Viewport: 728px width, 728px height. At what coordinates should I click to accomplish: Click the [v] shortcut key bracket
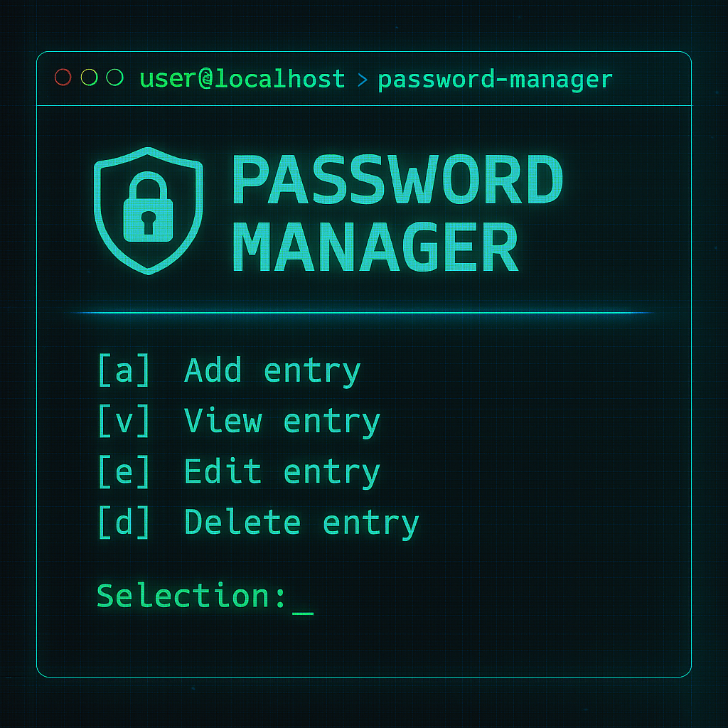[x=124, y=422]
